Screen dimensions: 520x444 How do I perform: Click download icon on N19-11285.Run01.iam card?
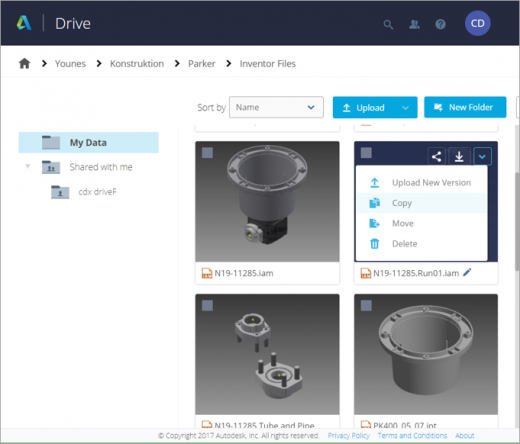tap(459, 156)
